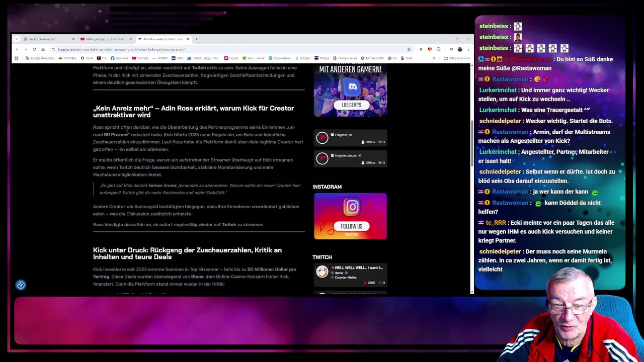Open the Pattaya Forum bookmark
The width and height of the screenshot is (644, 362).
(x=345, y=58)
